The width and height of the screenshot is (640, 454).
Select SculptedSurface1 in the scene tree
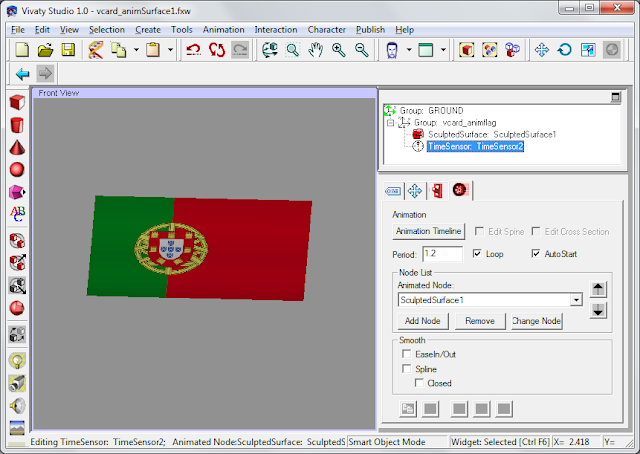click(492, 134)
